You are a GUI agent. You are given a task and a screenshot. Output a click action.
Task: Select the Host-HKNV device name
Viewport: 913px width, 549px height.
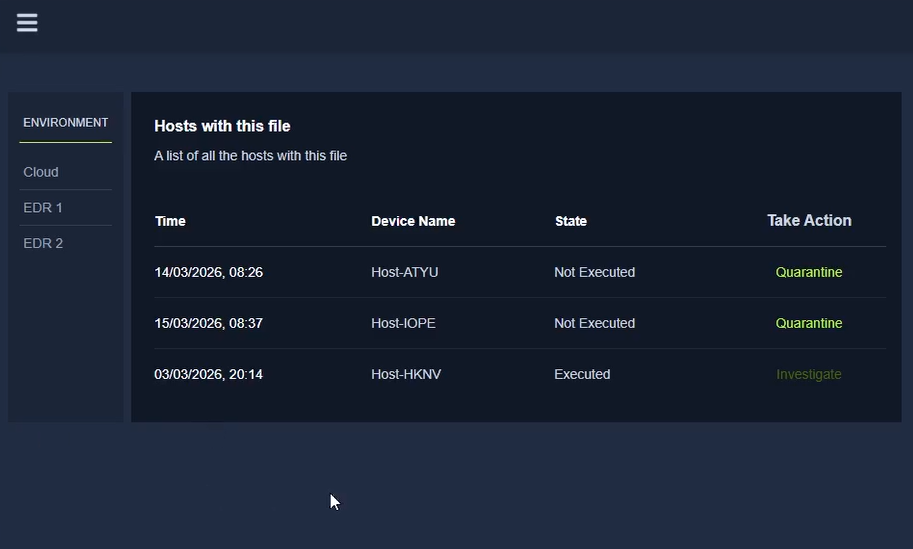click(406, 374)
